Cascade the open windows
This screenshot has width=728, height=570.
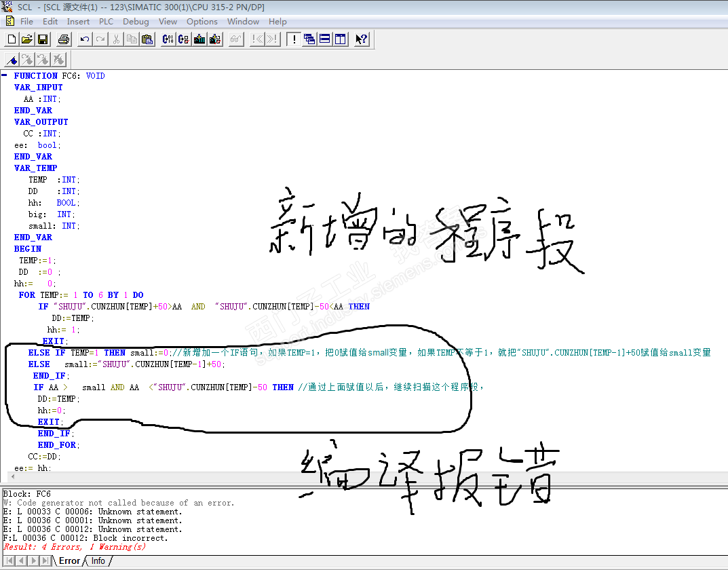pos(309,39)
